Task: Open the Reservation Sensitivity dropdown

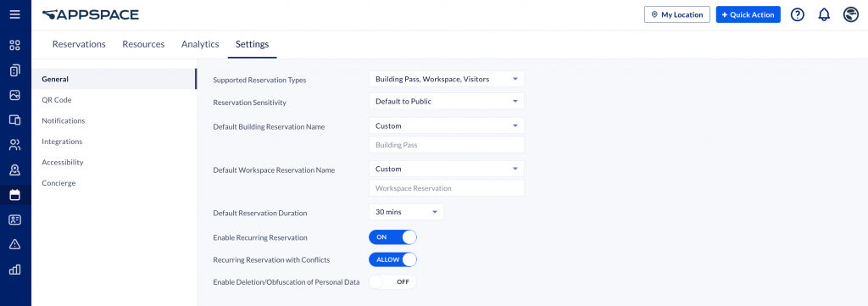Action: coord(446,101)
